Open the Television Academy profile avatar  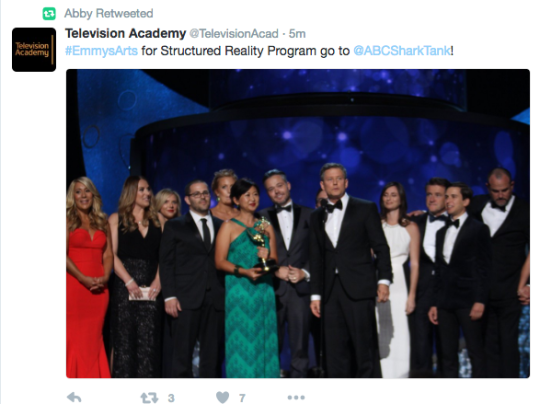34,50
